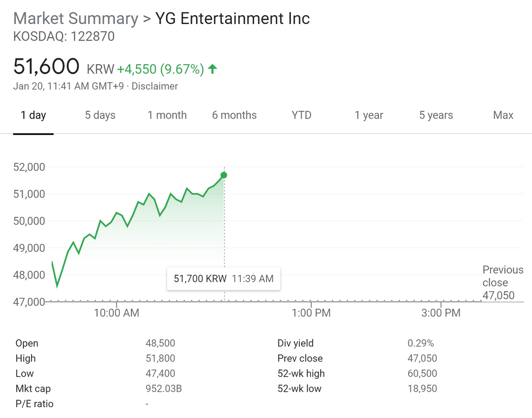Screen dimensions: 532x418
Task: Show the 6 months chart view
Action: point(234,115)
